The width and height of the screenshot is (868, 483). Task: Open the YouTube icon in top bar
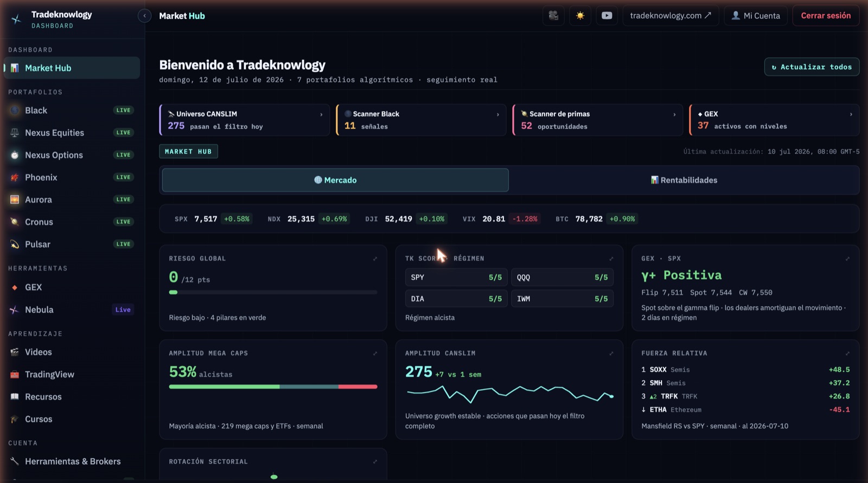click(607, 16)
